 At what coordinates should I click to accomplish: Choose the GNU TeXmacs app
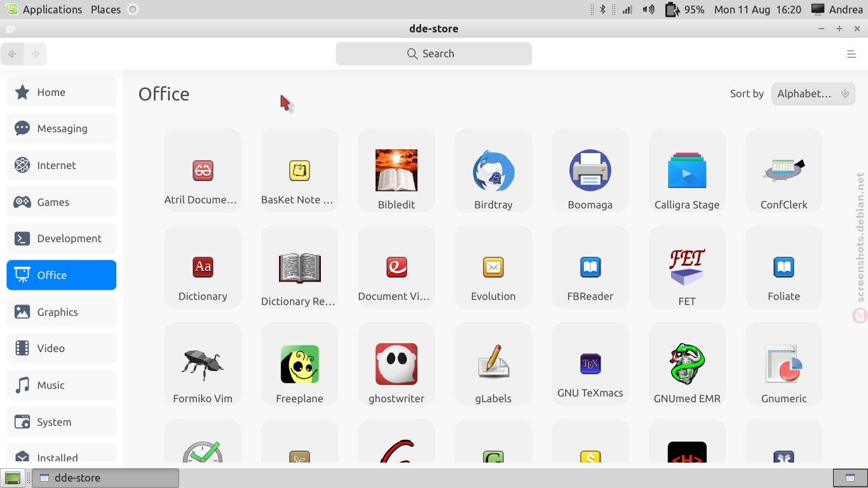pyautogui.click(x=590, y=364)
